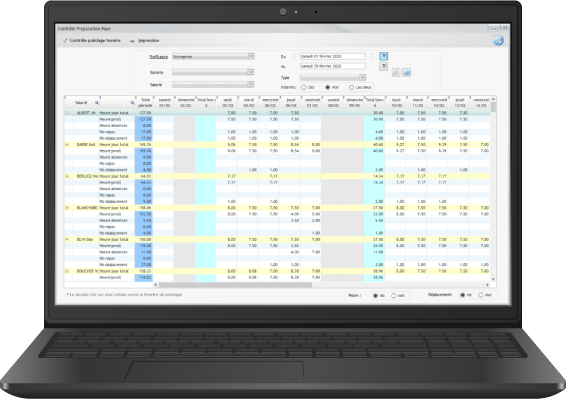Open the calendar picker for the Du date
The width and height of the screenshot is (566, 399).
[x=384, y=56]
